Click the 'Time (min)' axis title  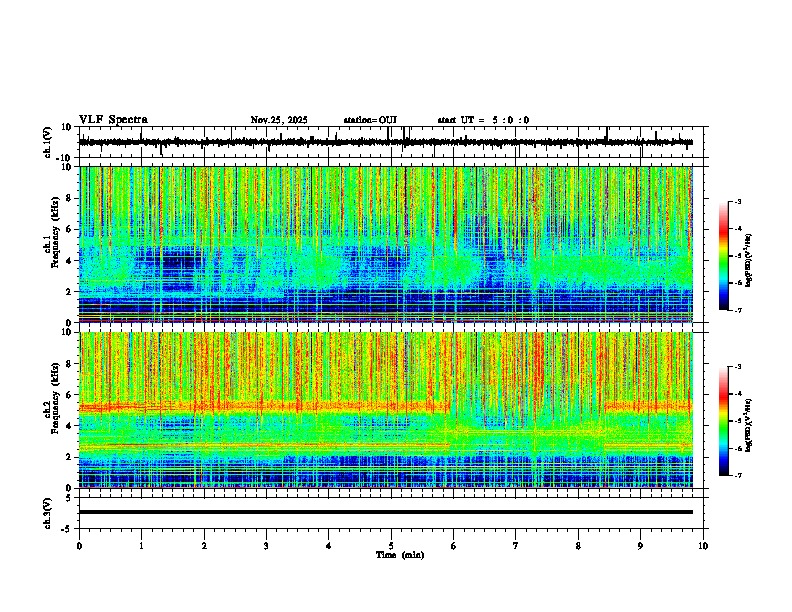(x=400, y=555)
